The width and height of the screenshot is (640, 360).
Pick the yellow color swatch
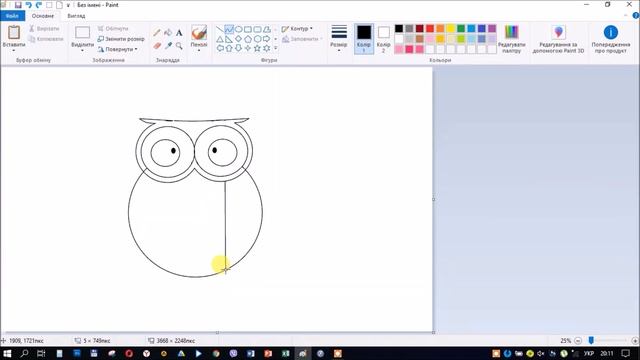tap(451, 29)
